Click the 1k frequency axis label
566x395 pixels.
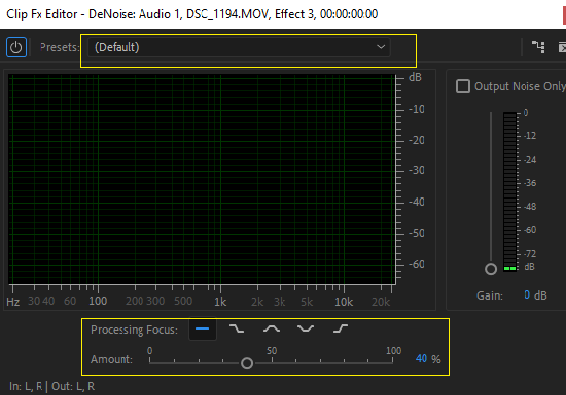click(220, 302)
